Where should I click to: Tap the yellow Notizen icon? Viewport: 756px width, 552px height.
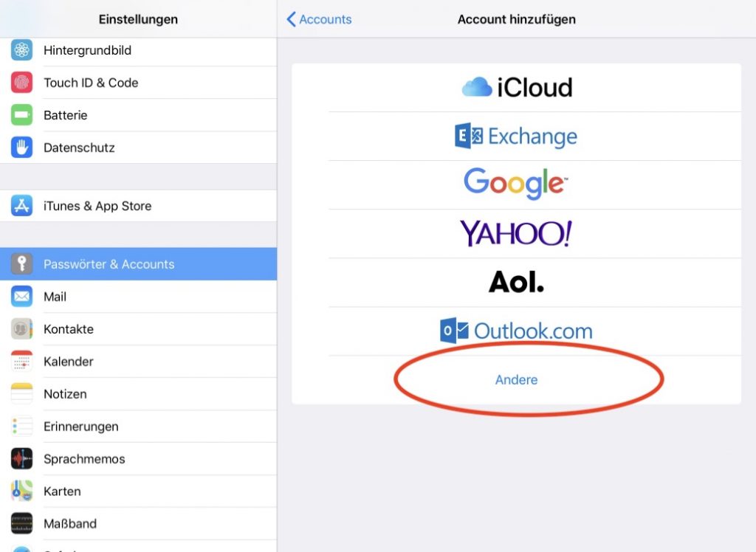coord(21,394)
